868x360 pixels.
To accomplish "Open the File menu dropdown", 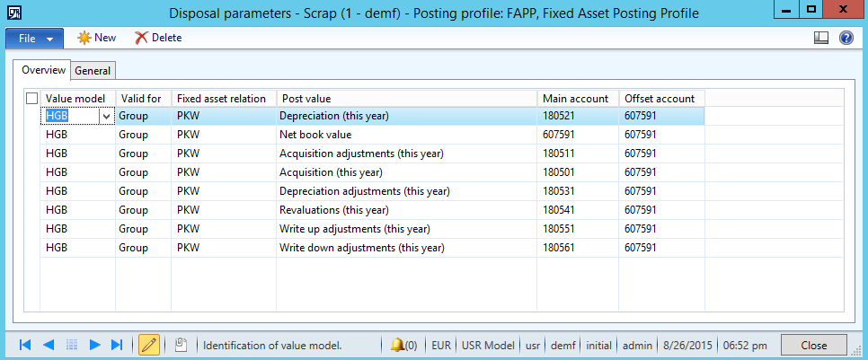I will pyautogui.click(x=35, y=38).
